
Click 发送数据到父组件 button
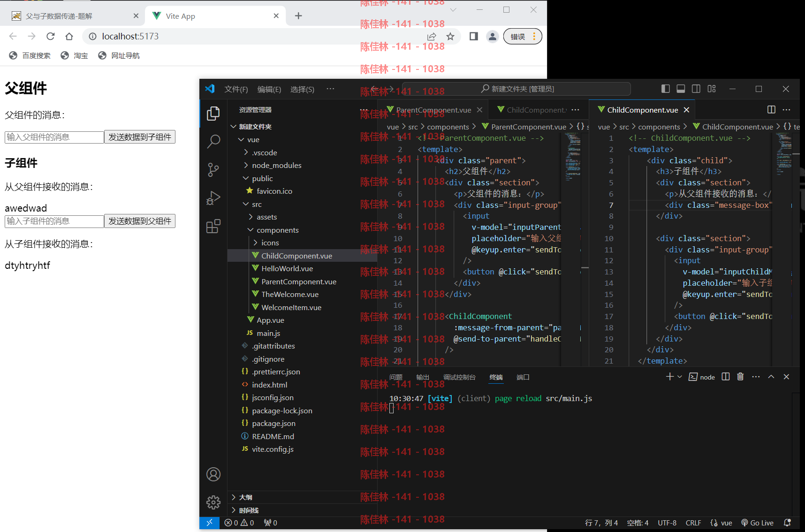[140, 221]
